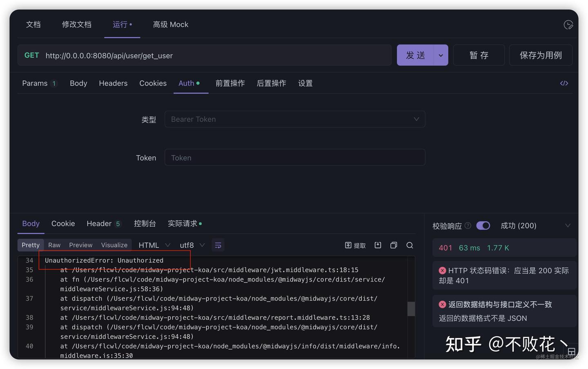Select the Pretty view mode

(x=31, y=245)
